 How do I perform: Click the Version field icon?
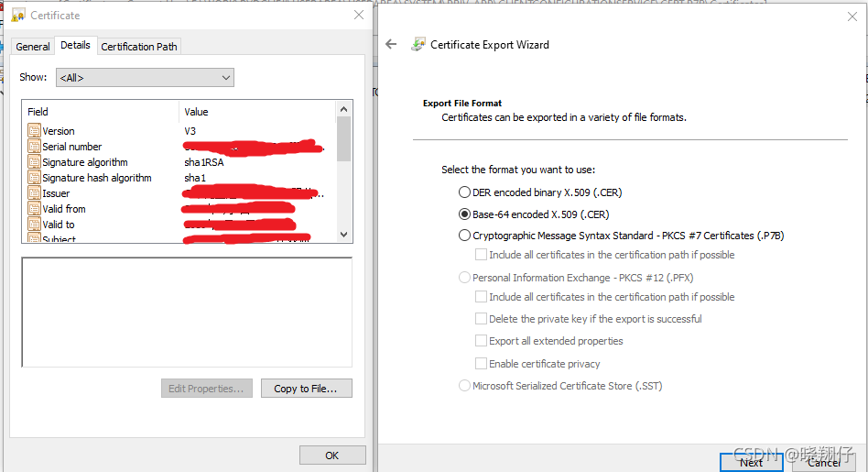click(x=34, y=131)
